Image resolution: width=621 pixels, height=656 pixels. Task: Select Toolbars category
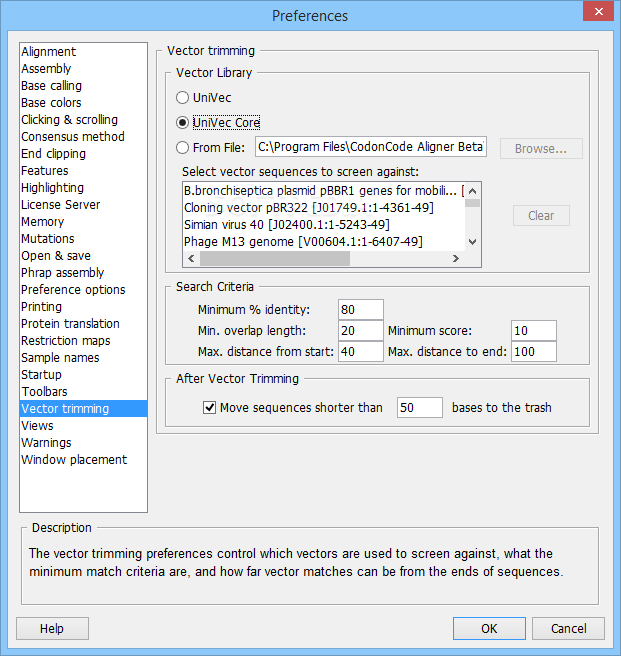click(x=83, y=392)
